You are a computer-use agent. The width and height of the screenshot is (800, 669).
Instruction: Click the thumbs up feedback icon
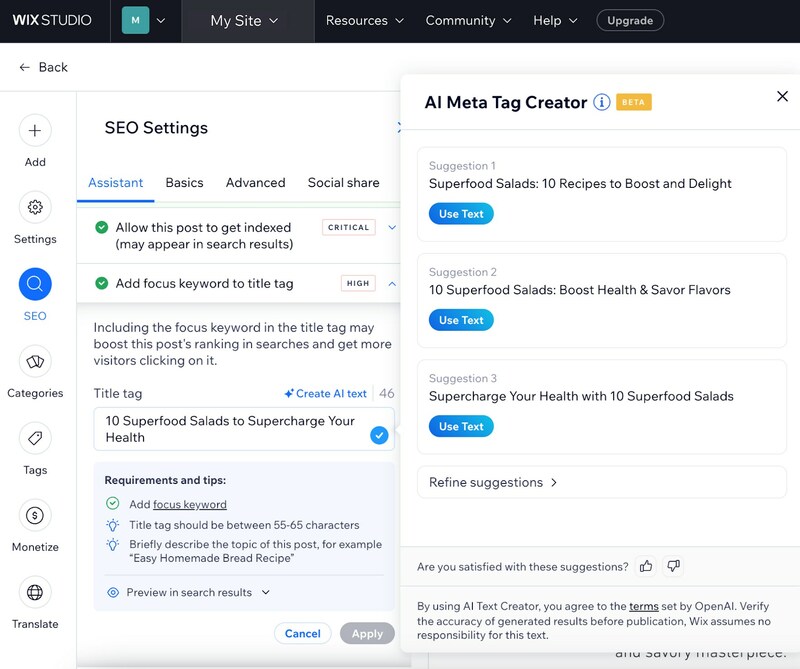click(x=646, y=566)
